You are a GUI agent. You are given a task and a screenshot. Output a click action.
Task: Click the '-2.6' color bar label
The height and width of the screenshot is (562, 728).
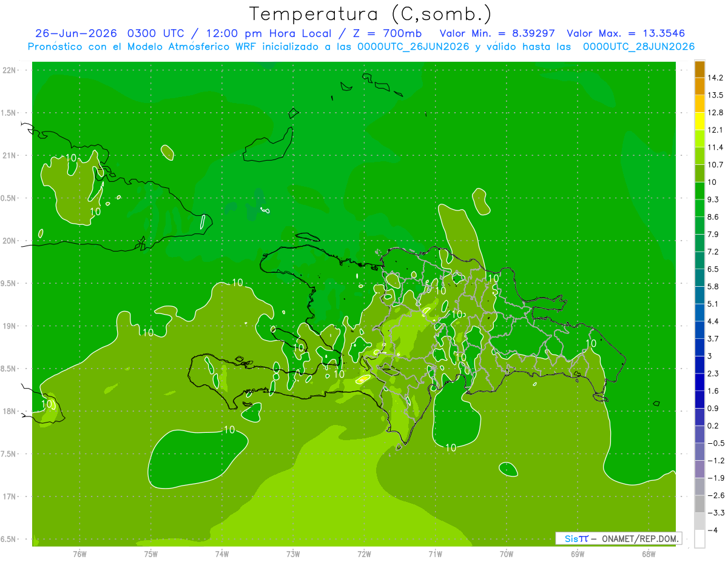click(715, 495)
